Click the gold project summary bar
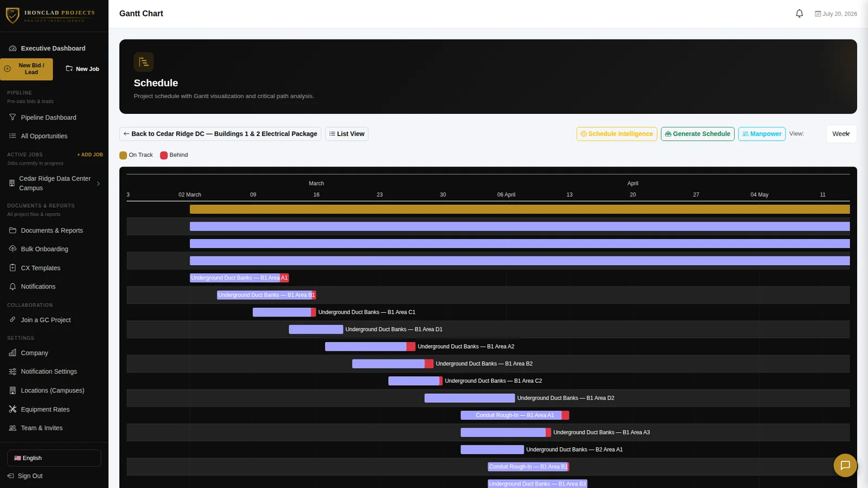 coord(520,209)
